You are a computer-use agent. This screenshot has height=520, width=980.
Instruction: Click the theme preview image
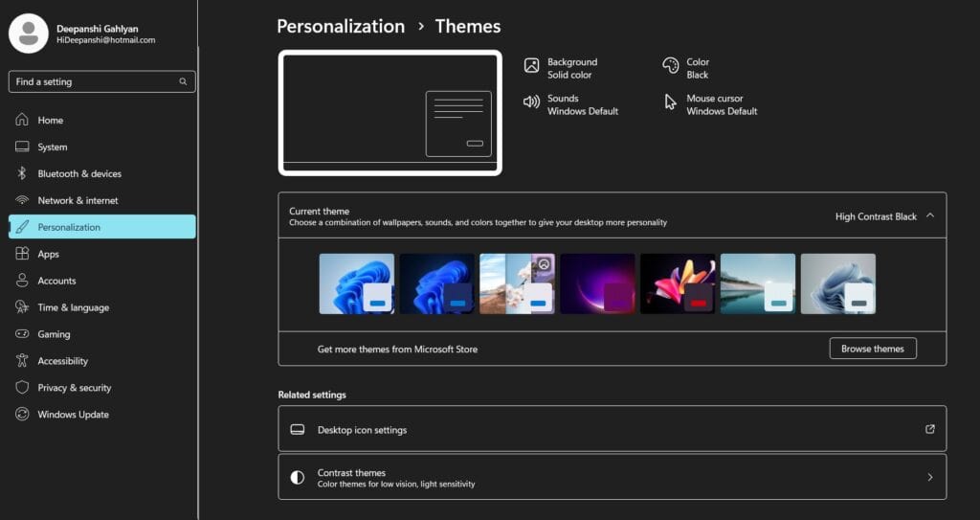(x=390, y=113)
